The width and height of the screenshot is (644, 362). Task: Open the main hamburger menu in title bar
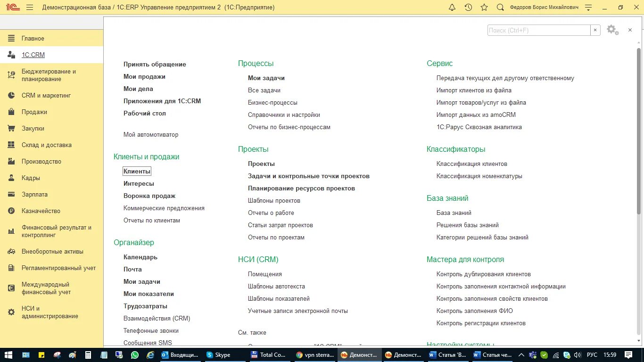[x=30, y=8]
